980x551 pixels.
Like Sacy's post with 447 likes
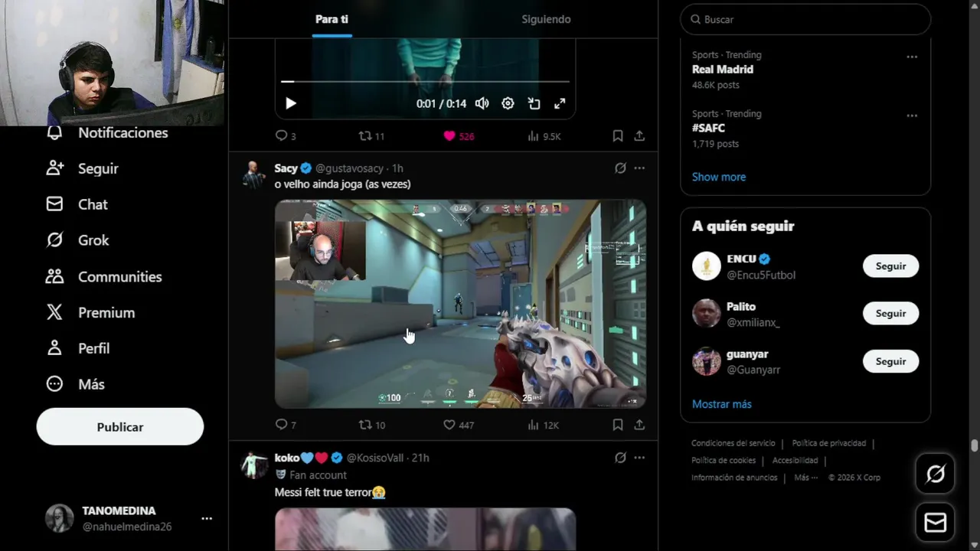point(459,425)
